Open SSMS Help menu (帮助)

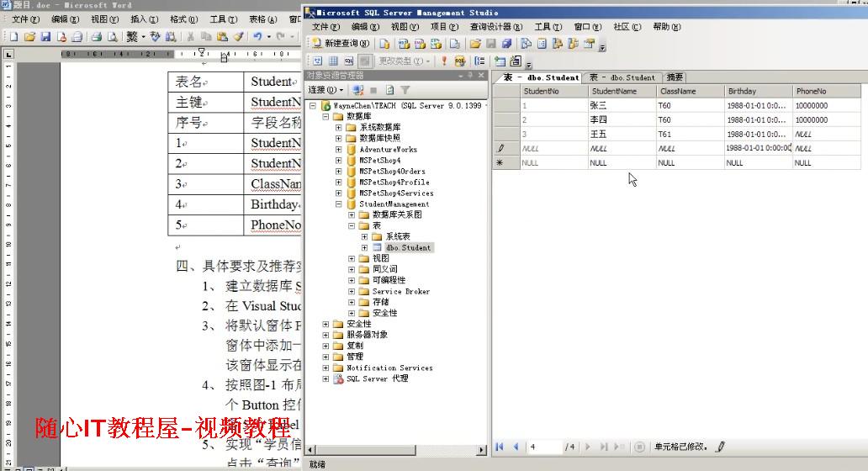point(666,27)
